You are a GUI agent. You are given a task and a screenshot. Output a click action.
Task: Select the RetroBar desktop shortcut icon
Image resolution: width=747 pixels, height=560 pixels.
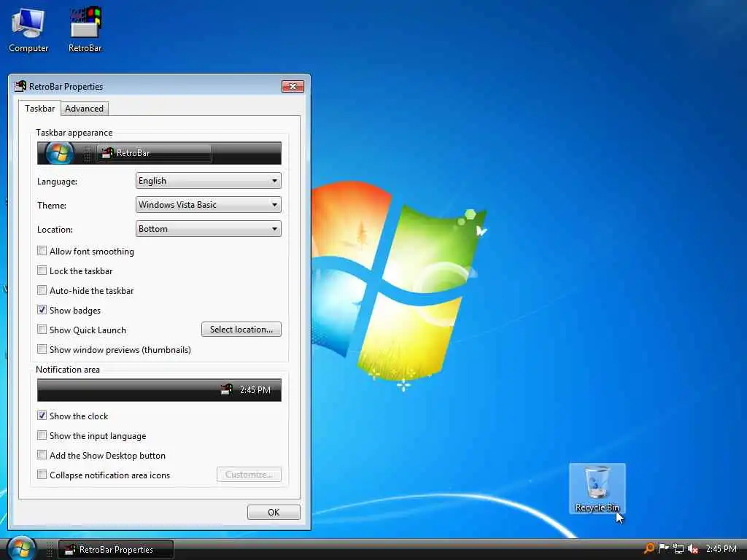pyautogui.click(x=85, y=29)
